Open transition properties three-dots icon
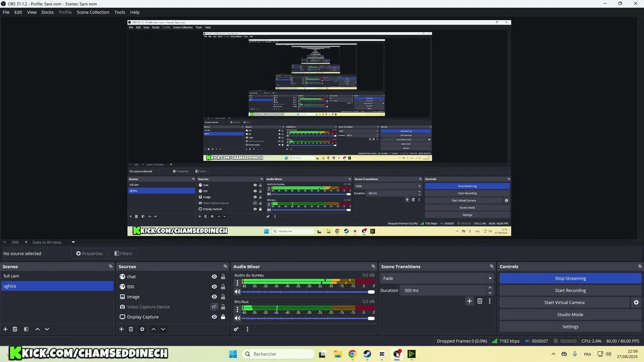Image resolution: width=644 pixels, height=362 pixels. pyautogui.click(x=490, y=301)
